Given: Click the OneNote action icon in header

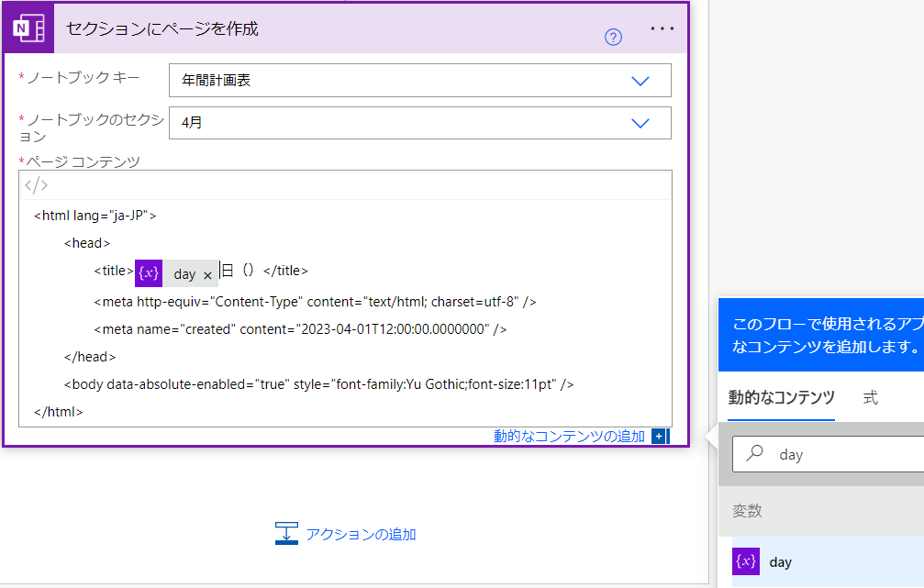Looking at the screenshot, I should pyautogui.click(x=28, y=28).
